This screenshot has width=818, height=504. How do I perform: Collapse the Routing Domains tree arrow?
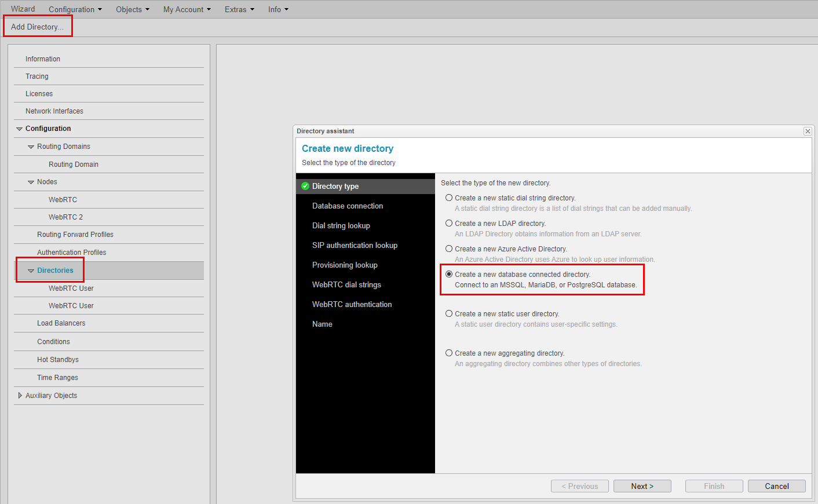31,147
